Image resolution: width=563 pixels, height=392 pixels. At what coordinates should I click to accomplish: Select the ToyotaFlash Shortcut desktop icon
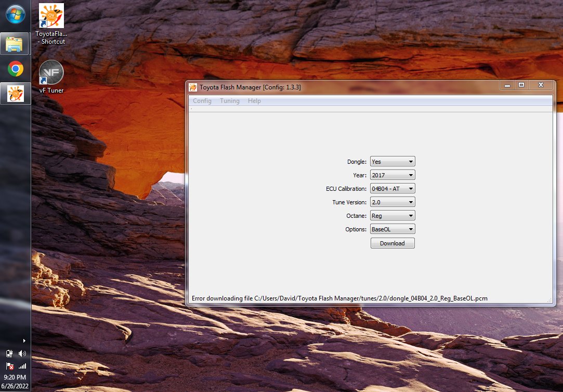pyautogui.click(x=51, y=24)
